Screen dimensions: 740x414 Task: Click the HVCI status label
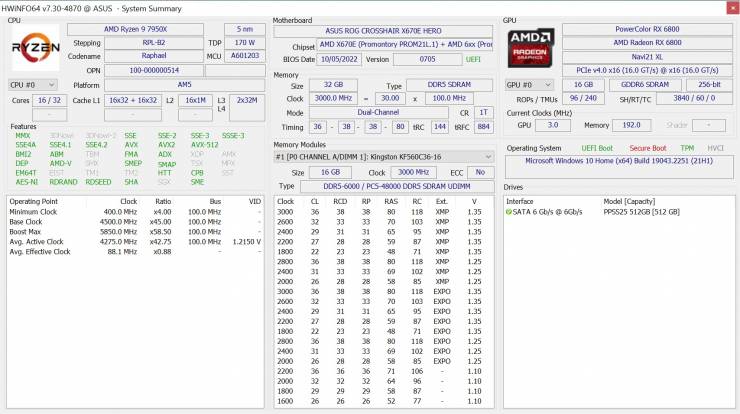715,148
